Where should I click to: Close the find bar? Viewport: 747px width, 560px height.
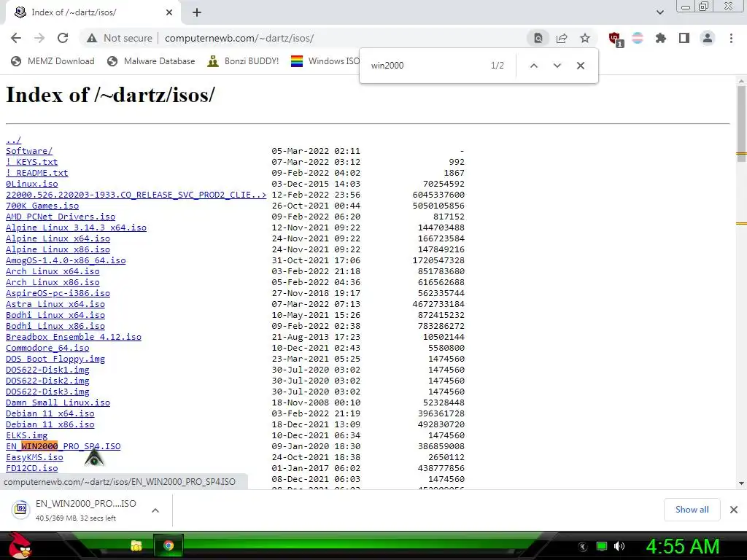(x=580, y=66)
